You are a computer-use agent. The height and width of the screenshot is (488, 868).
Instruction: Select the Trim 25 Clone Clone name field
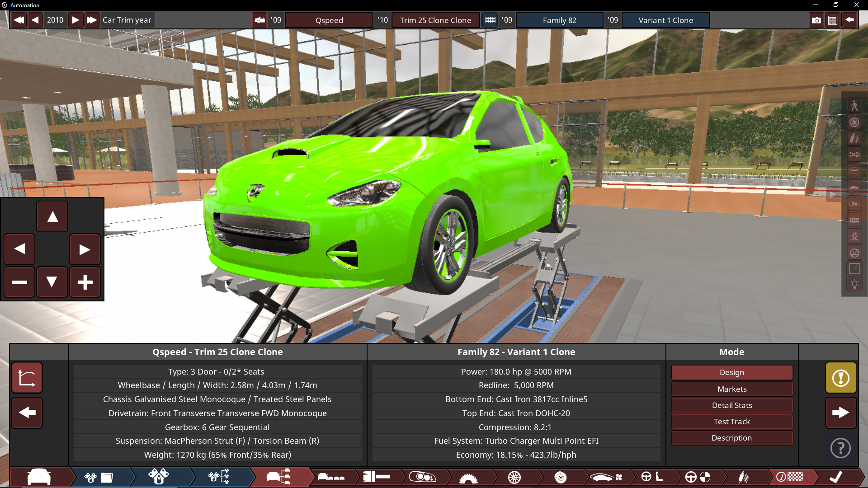435,20
